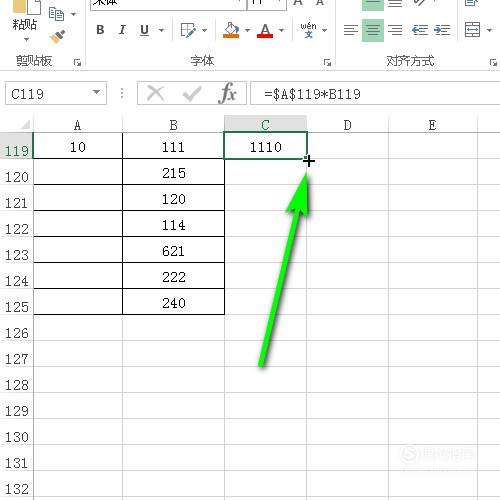Increase indent
The width and height of the screenshot is (500, 500).
pos(442,30)
